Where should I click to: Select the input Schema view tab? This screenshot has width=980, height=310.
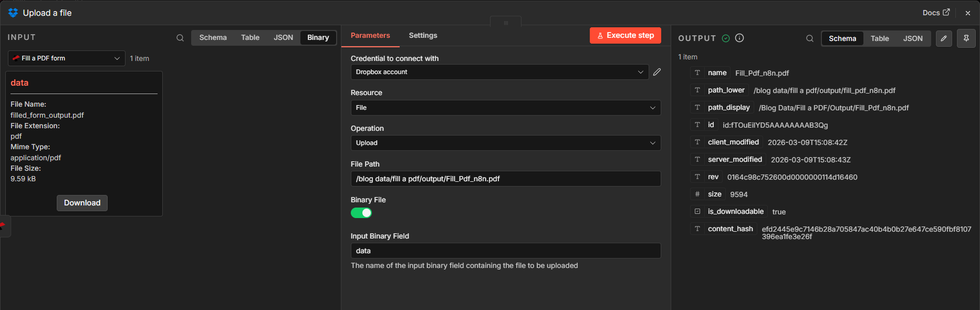213,38
